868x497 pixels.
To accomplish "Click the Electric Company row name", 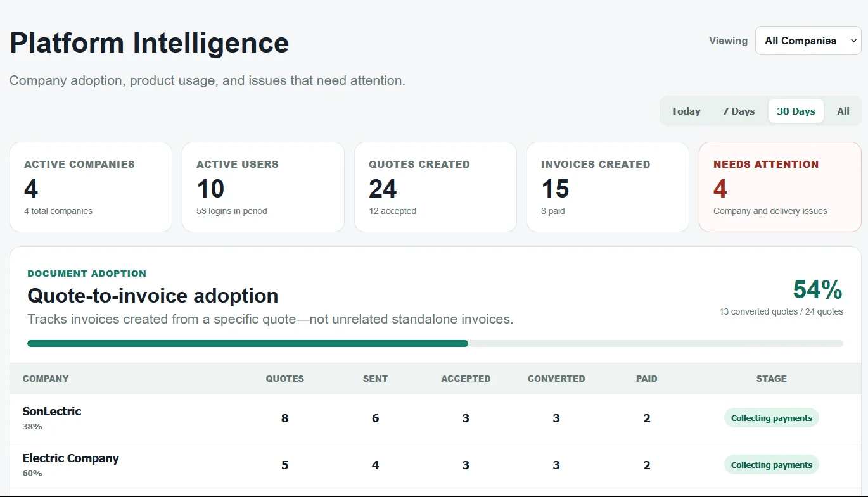I will pos(71,458).
